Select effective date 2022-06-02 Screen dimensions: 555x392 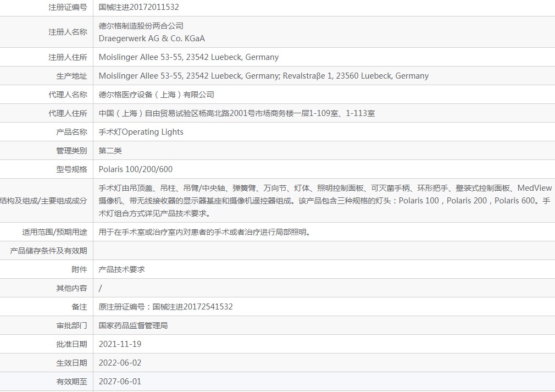[120, 363]
